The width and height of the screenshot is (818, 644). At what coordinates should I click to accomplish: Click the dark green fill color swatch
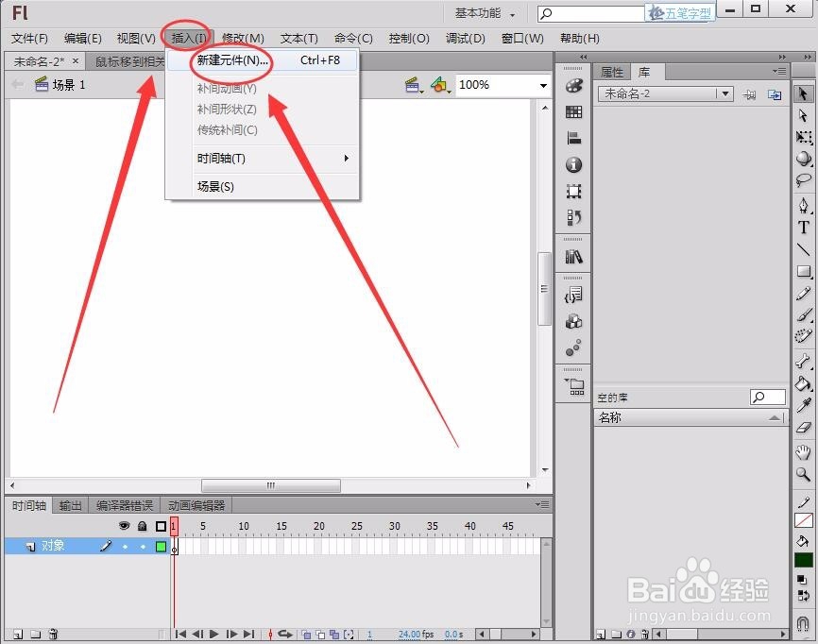[x=804, y=560]
